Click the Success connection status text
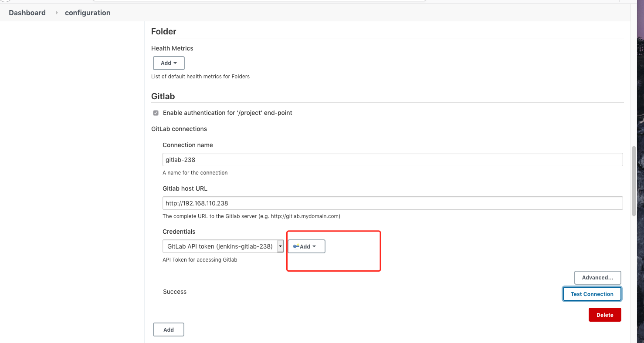Image resolution: width=644 pixels, height=343 pixels. point(175,292)
